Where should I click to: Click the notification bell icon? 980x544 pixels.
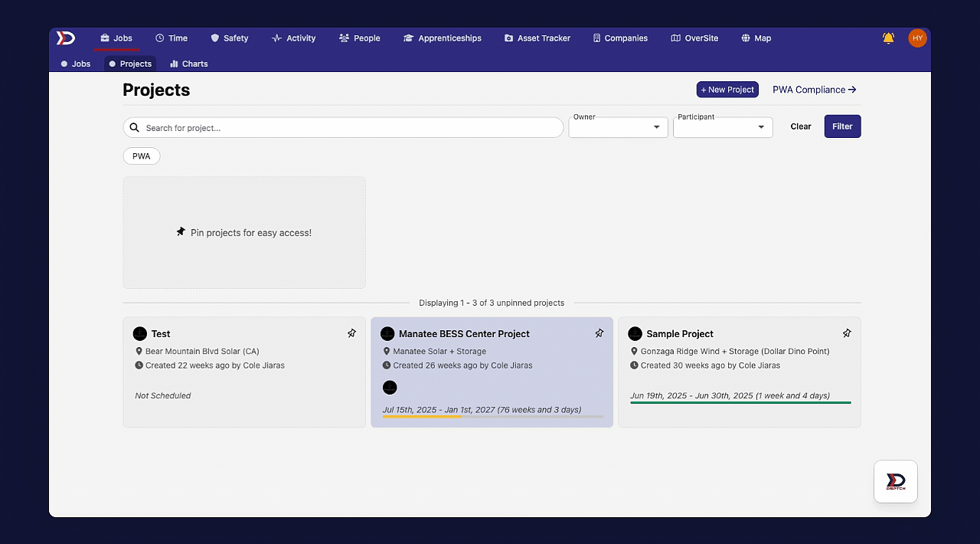[x=888, y=38]
